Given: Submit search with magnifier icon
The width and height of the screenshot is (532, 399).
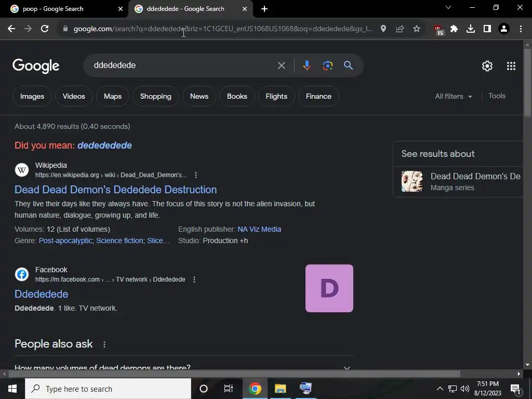Looking at the screenshot, I should (349, 65).
